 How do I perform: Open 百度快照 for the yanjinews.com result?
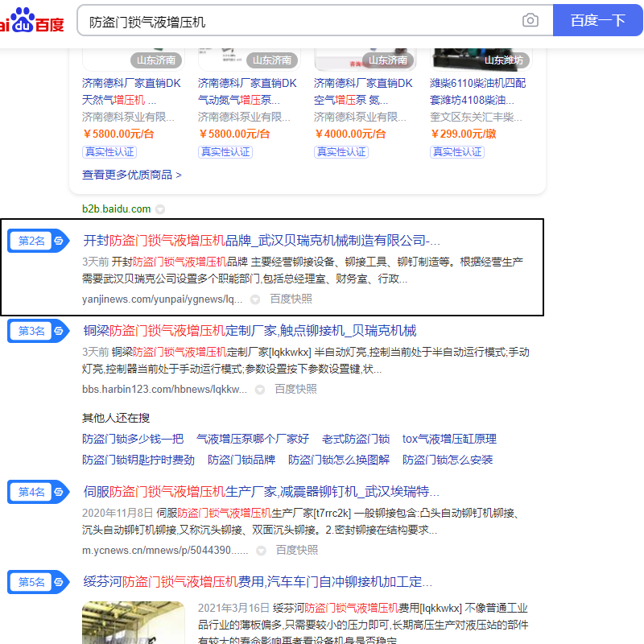291,299
